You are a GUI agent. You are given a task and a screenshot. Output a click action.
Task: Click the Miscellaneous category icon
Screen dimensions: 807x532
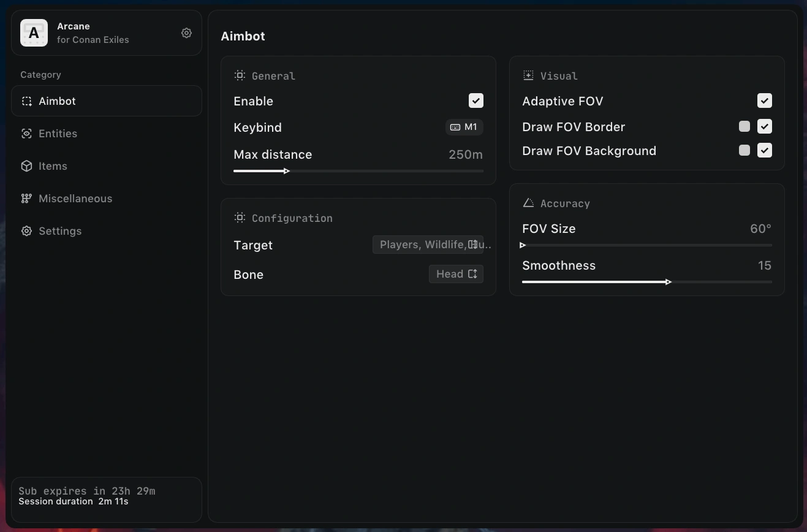coord(26,199)
